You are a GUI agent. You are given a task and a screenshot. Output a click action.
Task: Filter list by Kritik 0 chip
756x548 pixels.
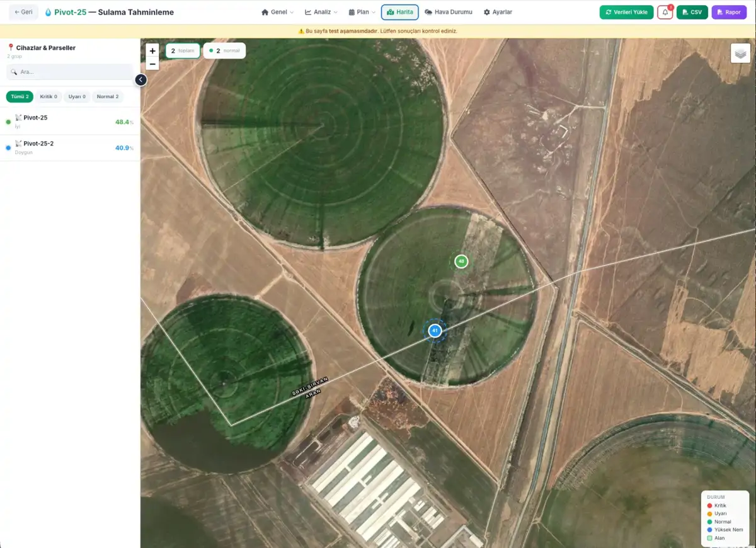[x=49, y=96]
